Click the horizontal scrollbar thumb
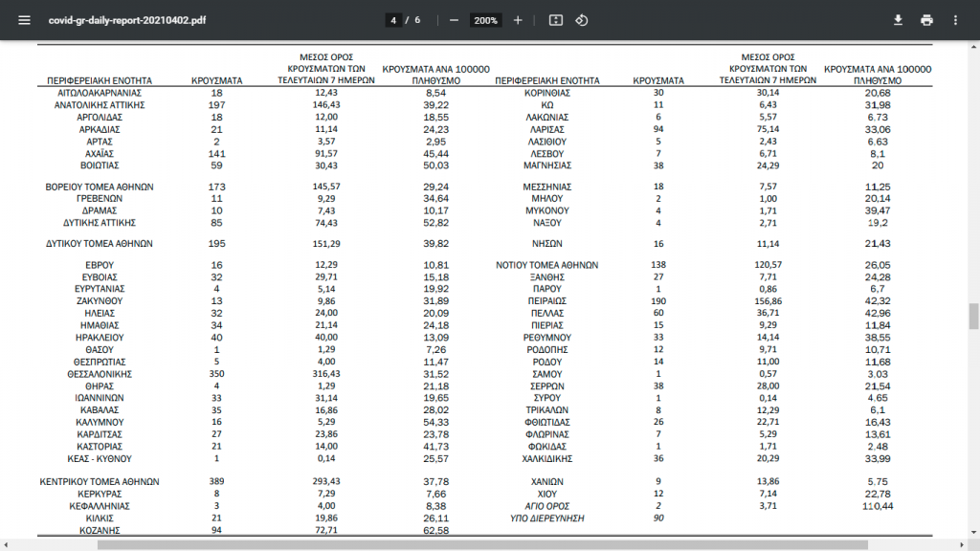980x551 pixels. pos(482,545)
